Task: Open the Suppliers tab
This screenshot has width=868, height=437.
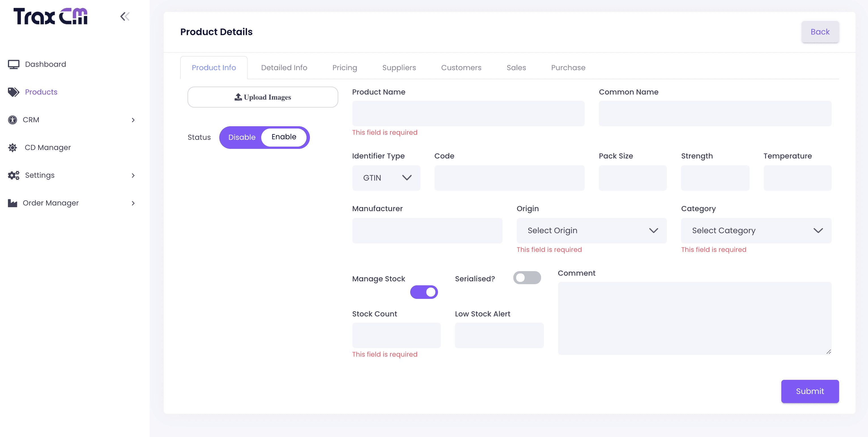Action: click(x=399, y=68)
